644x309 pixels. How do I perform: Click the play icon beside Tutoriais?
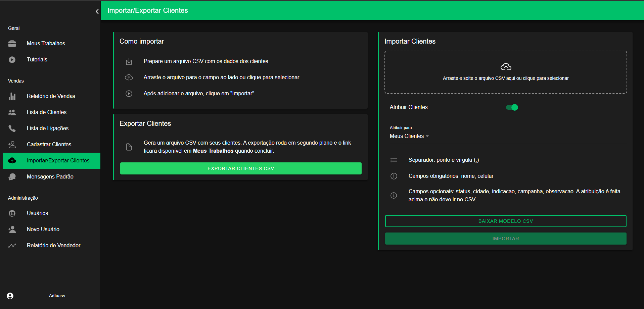coord(12,60)
